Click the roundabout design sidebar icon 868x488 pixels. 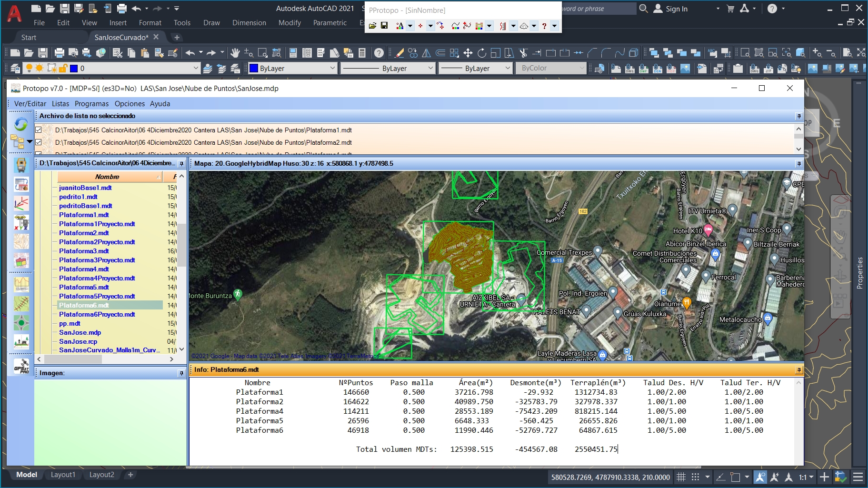[x=21, y=323]
